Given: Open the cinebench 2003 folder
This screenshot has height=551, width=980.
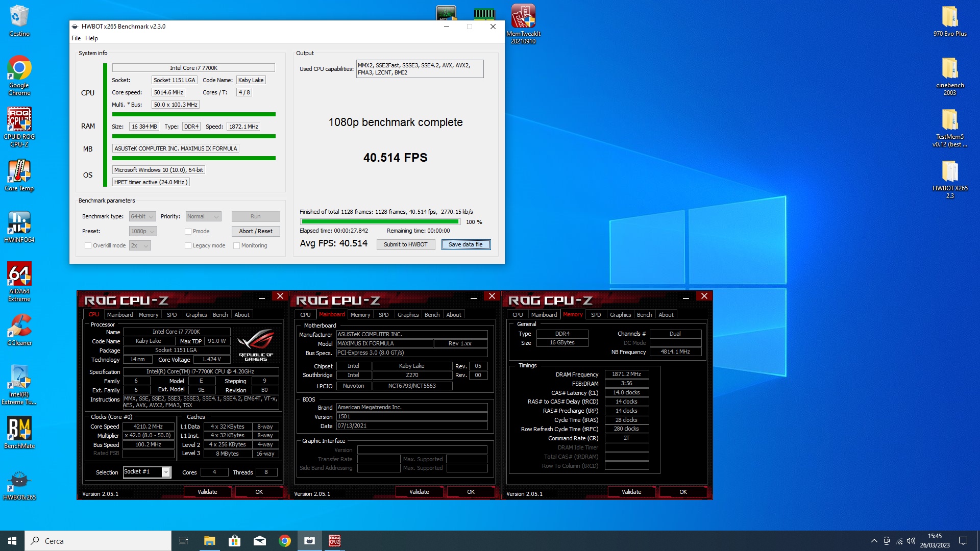Looking at the screenshot, I should [950, 76].
